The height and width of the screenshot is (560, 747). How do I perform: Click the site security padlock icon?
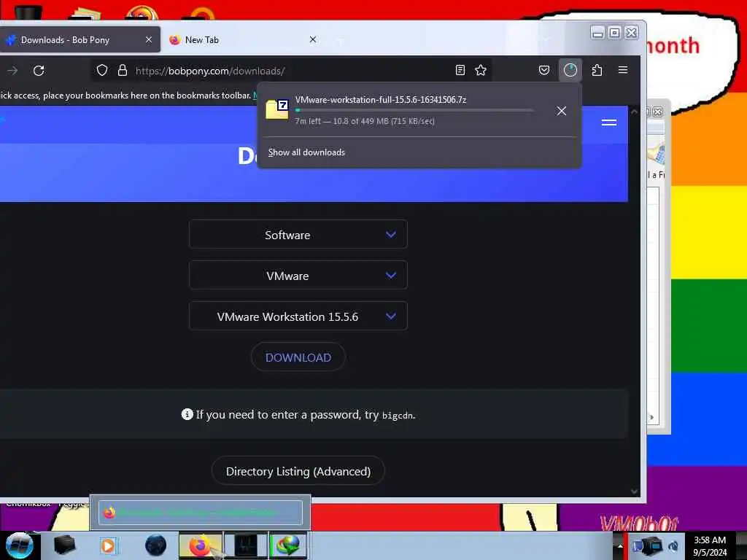click(x=123, y=71)
